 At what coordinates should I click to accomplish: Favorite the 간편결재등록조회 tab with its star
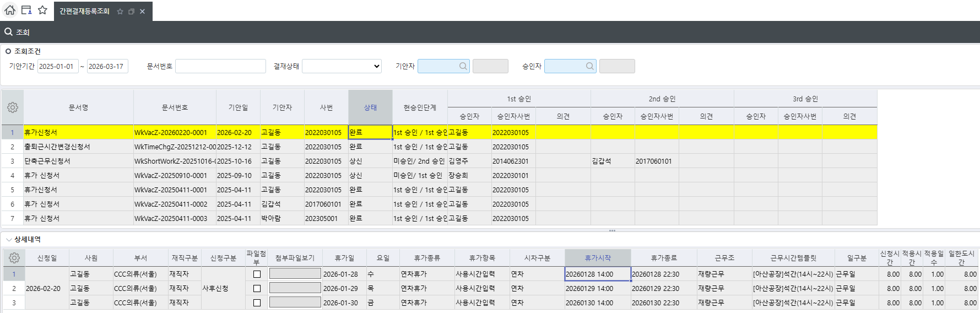(x=120, y=12)
